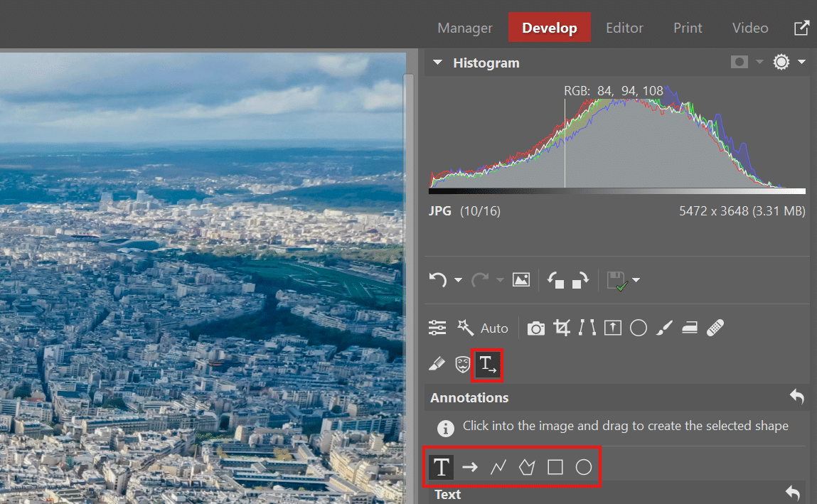This screenshot has width=817, height=504.
Task: Open the save options dropdown arrow
Action: click(636, 280)
